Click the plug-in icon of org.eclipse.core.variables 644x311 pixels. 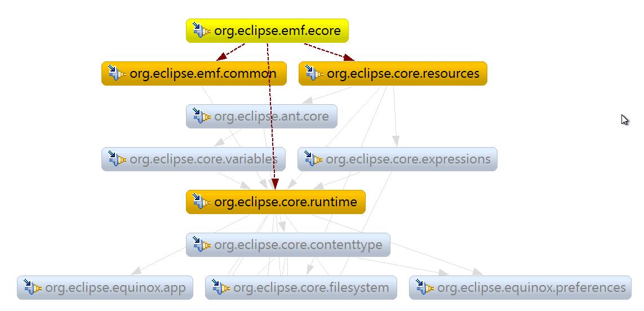tap(117, 159)
